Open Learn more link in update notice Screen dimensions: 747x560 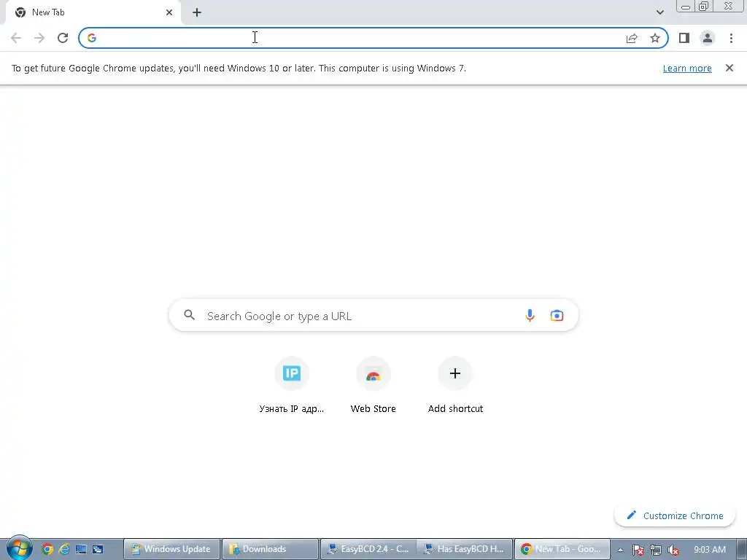click(x=687, y=68)
